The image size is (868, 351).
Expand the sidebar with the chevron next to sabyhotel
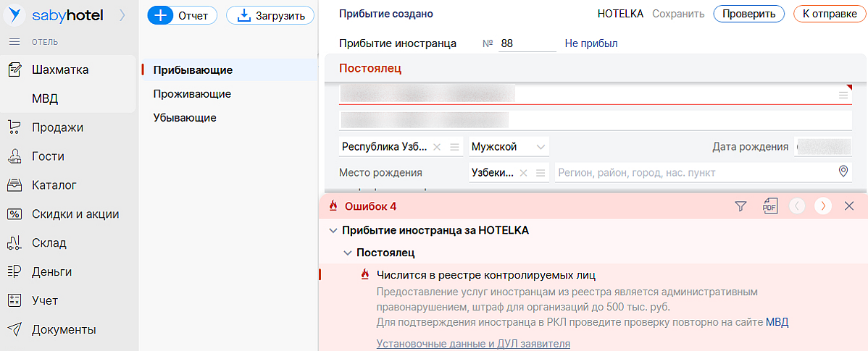[122, 16]
